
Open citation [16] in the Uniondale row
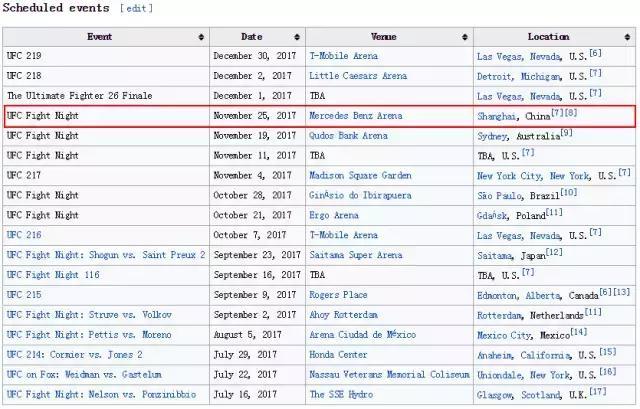click(608, 372)
